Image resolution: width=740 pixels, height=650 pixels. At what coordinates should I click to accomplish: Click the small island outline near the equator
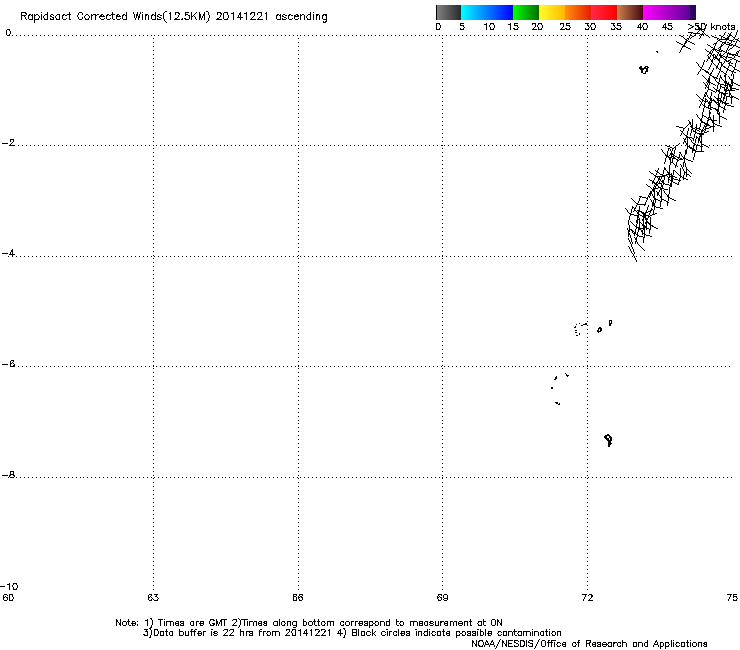click(x=644, y=69)
